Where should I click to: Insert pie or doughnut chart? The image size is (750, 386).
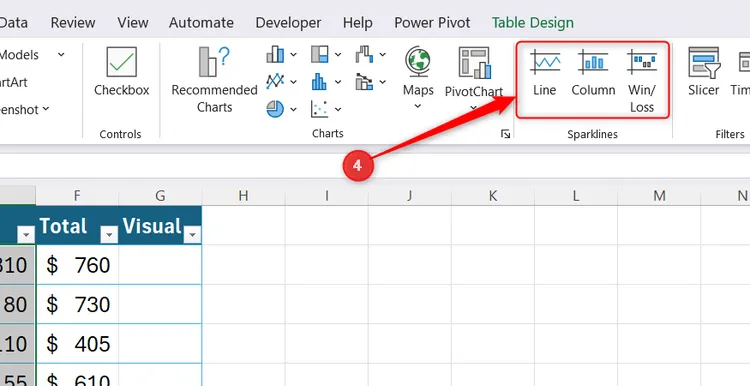point(275,109)
